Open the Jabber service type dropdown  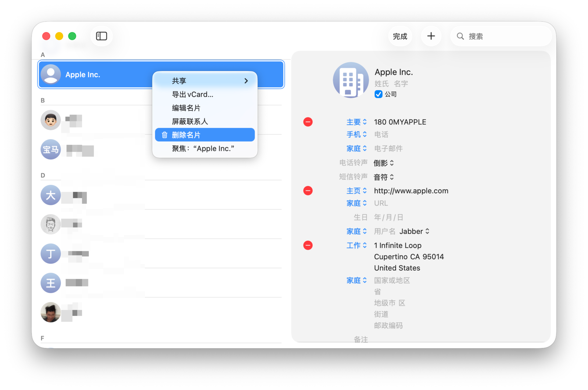click(415, 231)
